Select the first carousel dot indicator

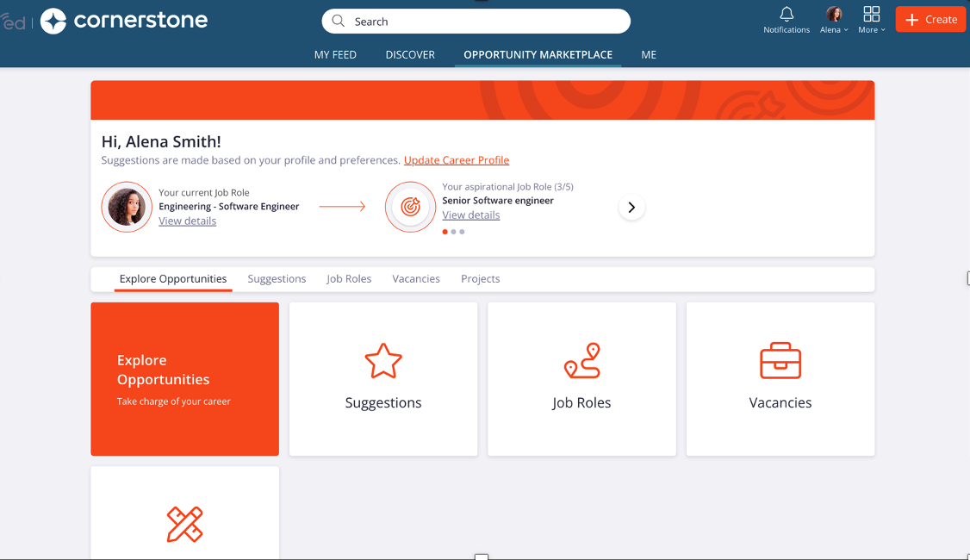coord(445,232)
